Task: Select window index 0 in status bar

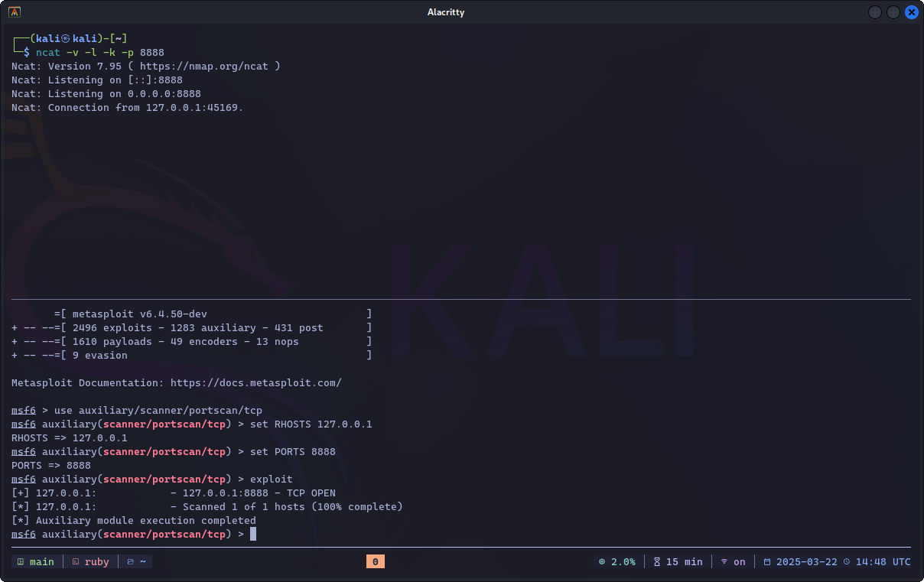Action: (x=376, y=561)
